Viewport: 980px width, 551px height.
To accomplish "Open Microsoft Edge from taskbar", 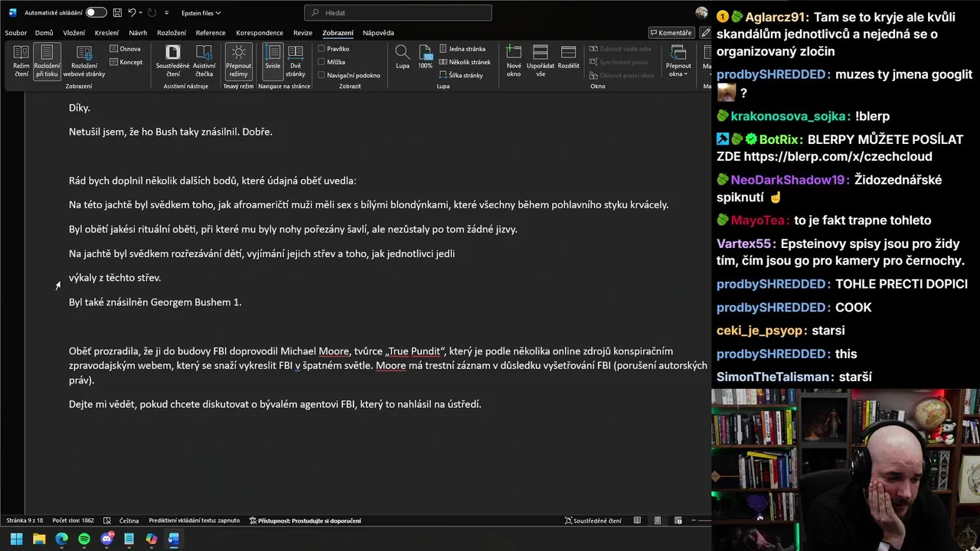I will 61,539.
